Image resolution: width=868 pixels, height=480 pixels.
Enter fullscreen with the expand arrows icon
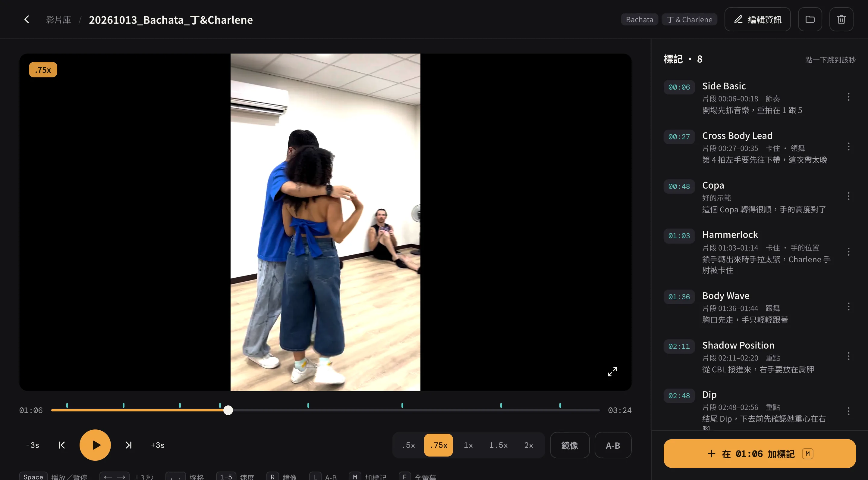[x=612, y=372]
